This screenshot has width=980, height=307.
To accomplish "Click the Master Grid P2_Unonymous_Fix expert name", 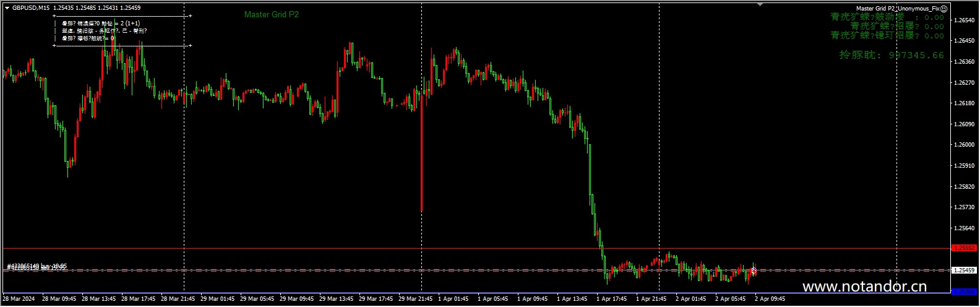I will pos(898,9).
